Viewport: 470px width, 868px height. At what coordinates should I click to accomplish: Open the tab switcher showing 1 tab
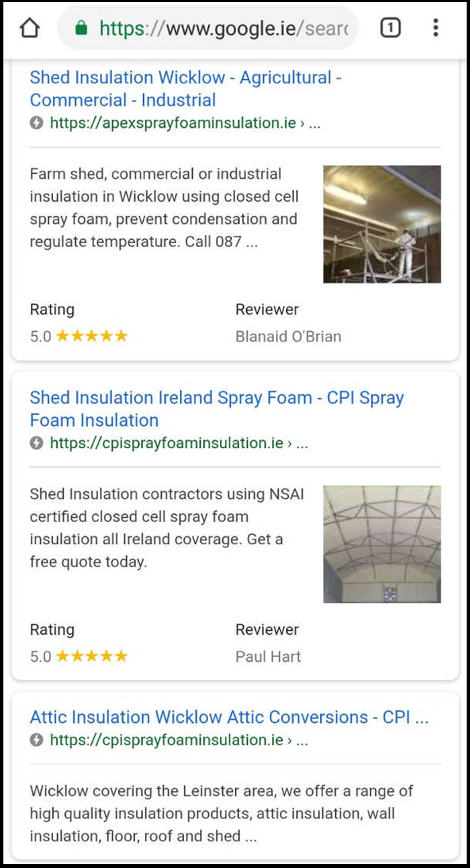pyautogui.click(x=390, y=28)
